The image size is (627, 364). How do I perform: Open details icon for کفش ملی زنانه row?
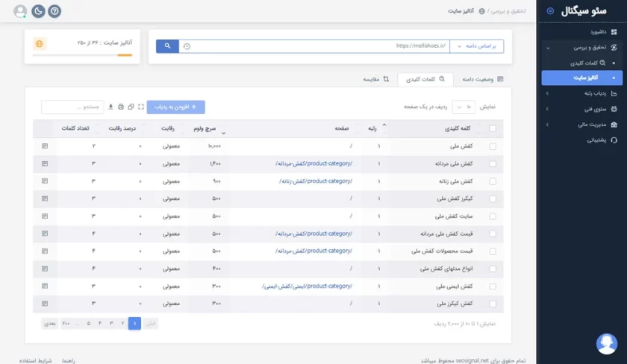tap(45, 181)
